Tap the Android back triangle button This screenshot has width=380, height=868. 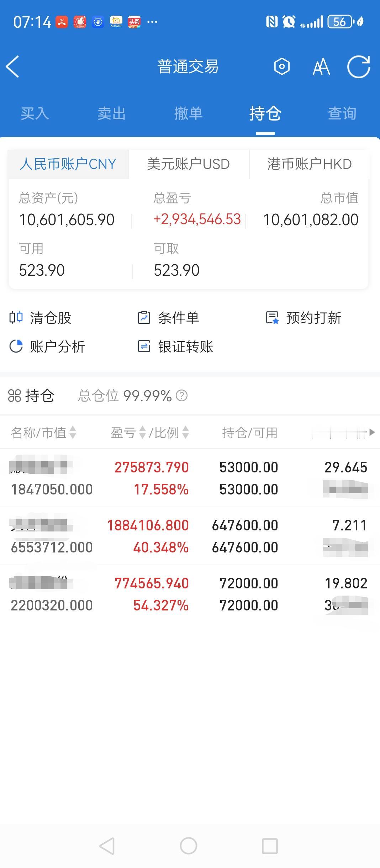tap(107, 846)
